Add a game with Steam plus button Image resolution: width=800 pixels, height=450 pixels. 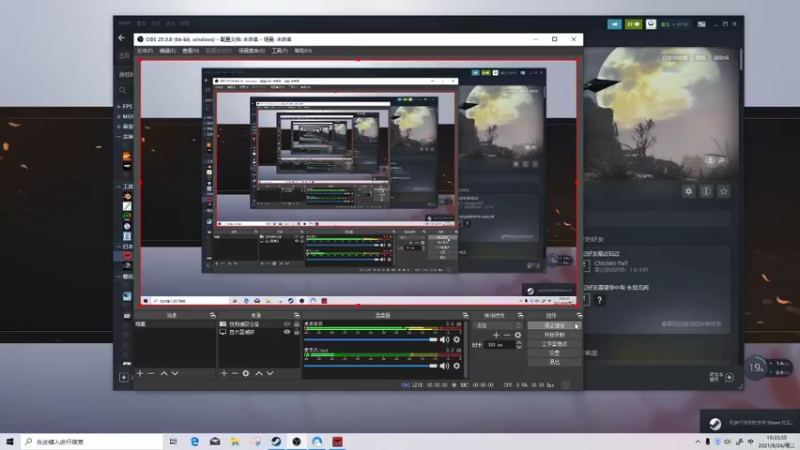(x=123, y=378)
